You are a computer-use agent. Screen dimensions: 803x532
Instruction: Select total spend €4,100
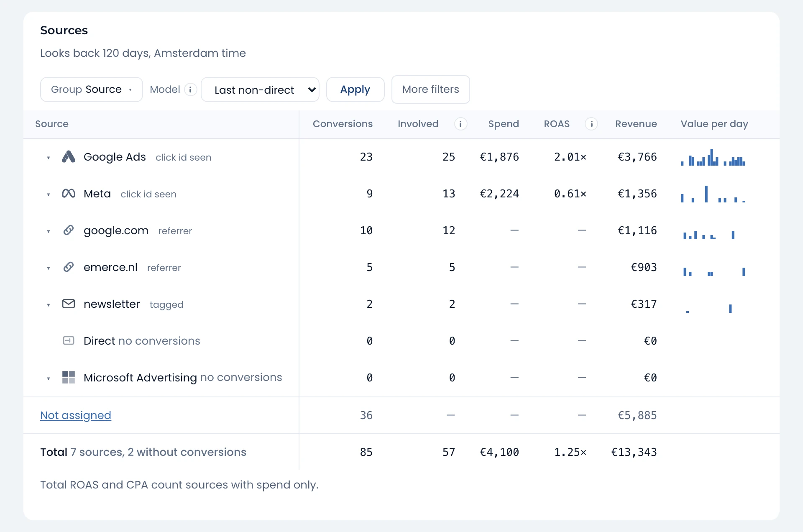coord(499,452)
